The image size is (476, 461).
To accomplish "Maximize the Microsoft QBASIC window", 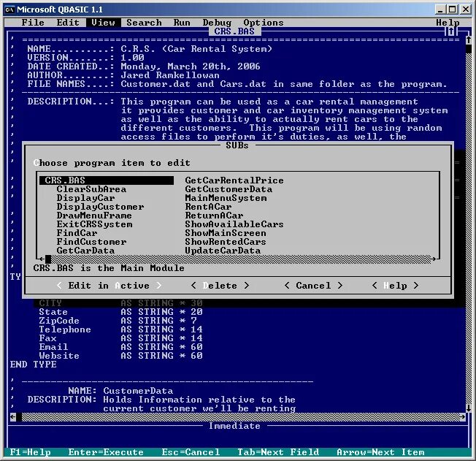I will pyautogui.click(x=453, y=9).
